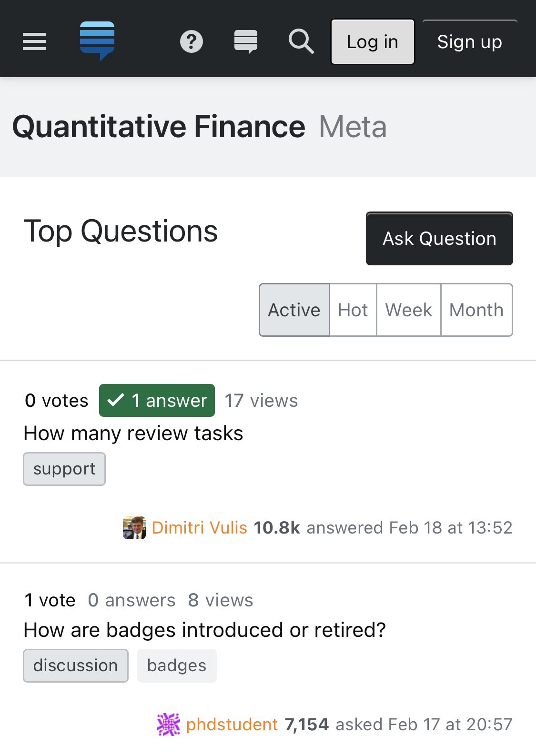Open the hamburger navigation menu

(x=34, y=41)
